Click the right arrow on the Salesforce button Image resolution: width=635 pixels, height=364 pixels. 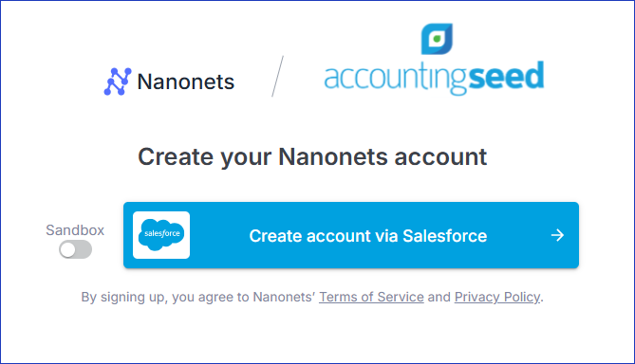(x=558, y=235)
